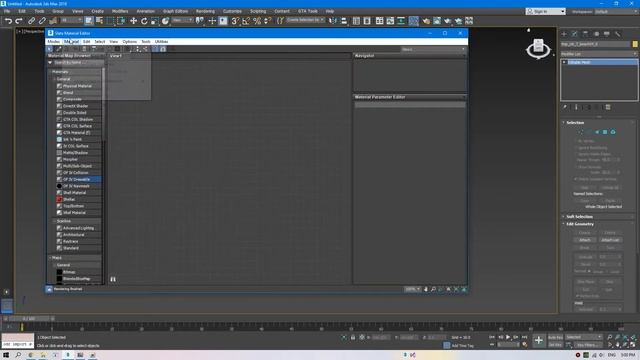The height and width of the screenshot is (360, 640).
Task: Open the zoom percentage dropdown in Slate editor
Action: tap(412, 289)
